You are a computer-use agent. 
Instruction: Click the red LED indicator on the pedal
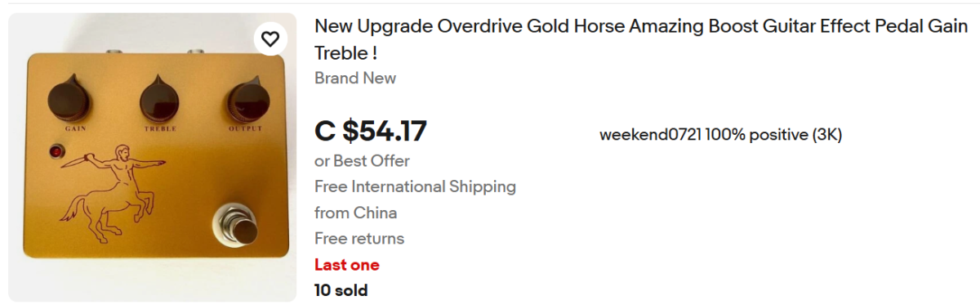(x=56, y=151)
